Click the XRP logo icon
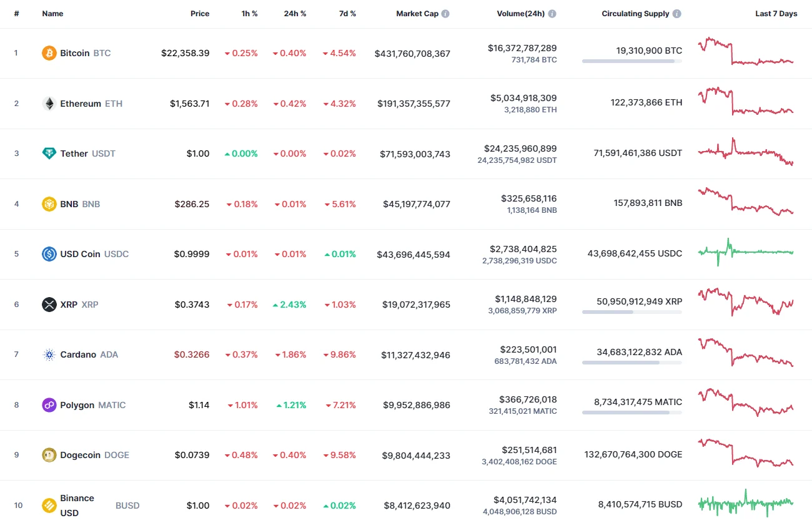 click(49, 305)
